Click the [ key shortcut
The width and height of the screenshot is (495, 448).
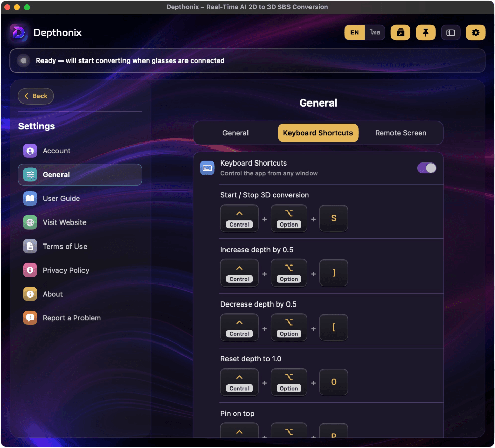coord(334,328)
